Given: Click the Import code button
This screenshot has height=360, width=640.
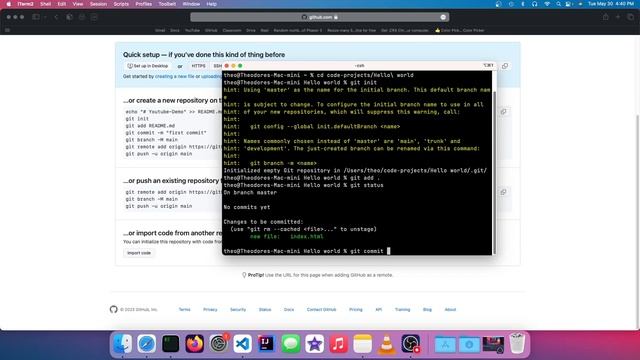Looking at the screenshot, I should tap(139, 253).
